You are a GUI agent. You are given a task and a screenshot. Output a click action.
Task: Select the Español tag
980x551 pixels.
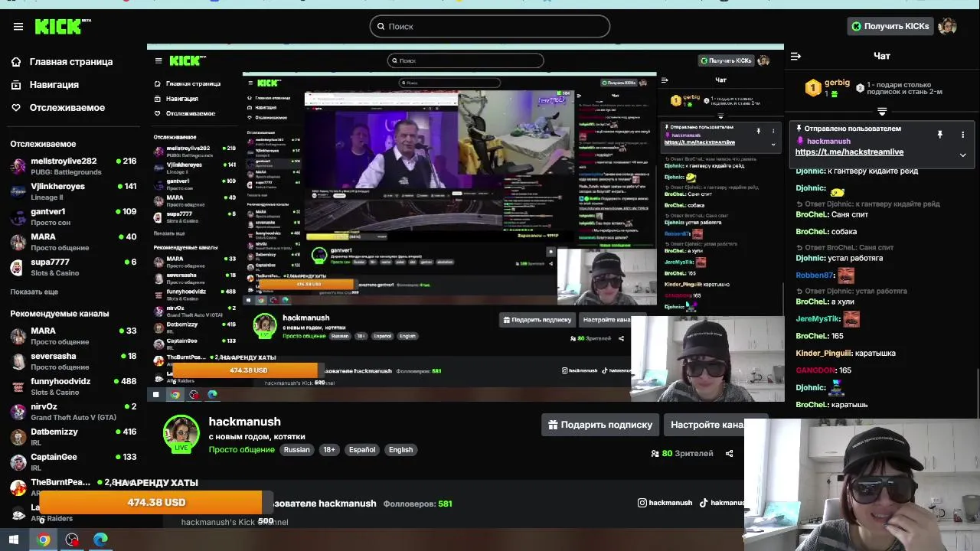click(x=362, y=450)
